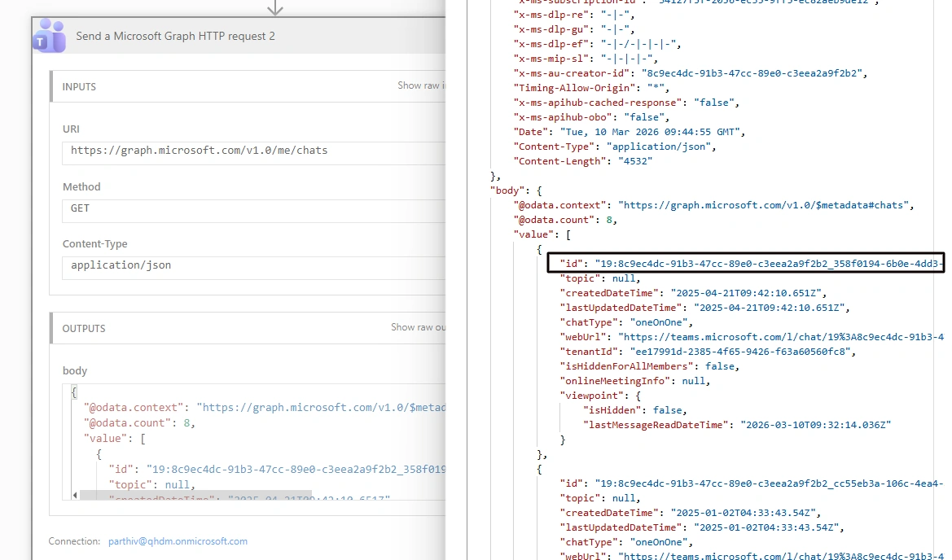
Task: Click the "Date" header value Tue, 10 Mar 2026
Action: tap(650, 132)
